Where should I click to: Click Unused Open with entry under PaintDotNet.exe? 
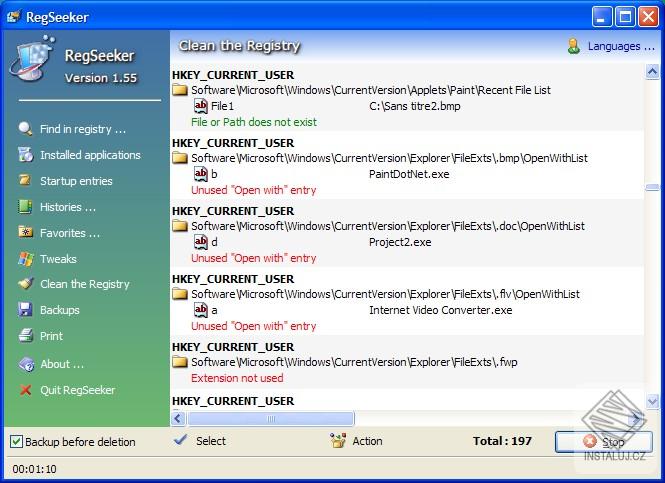pyautogui.click(x=254, y=190)
